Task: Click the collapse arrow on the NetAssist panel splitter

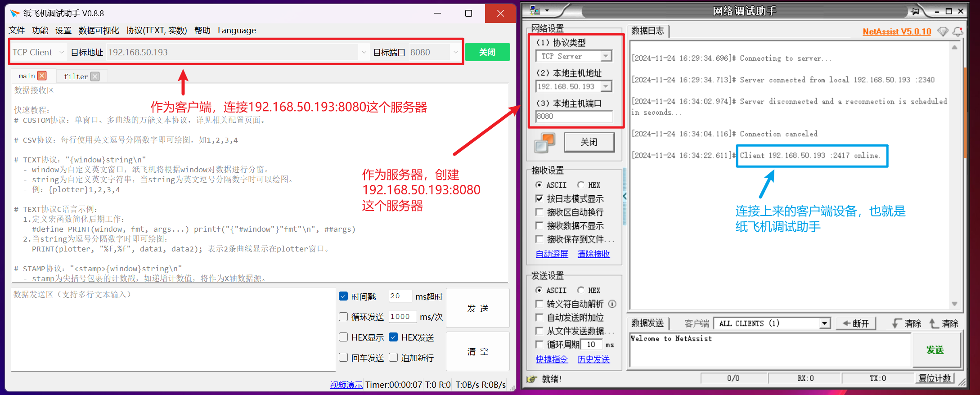Action: tap(625, 196)
